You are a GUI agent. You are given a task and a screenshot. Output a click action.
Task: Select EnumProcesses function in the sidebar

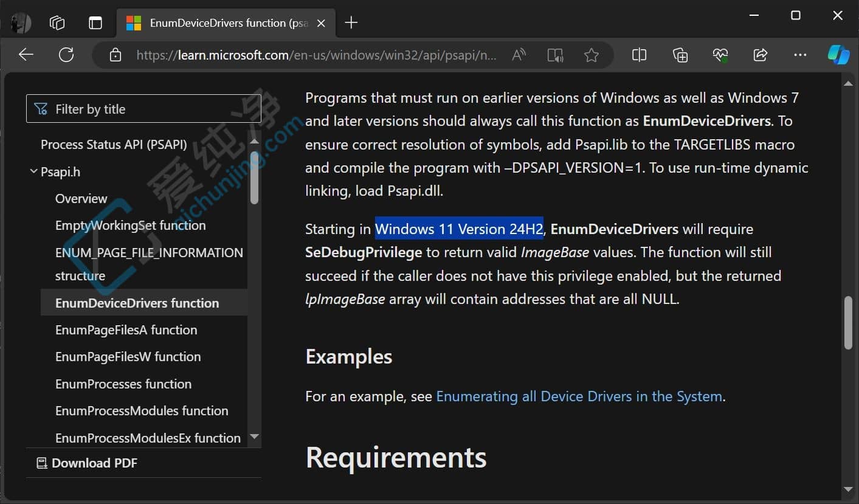pos(123,384)
